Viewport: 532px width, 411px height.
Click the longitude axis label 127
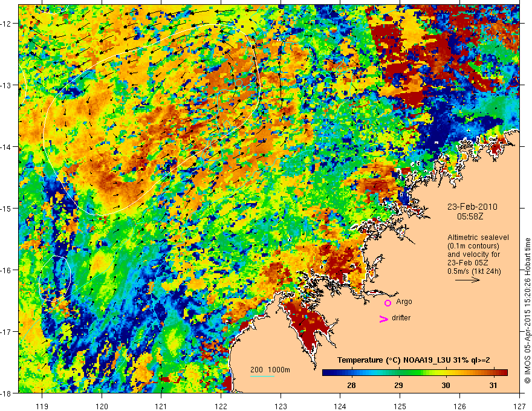pos(519,406)
